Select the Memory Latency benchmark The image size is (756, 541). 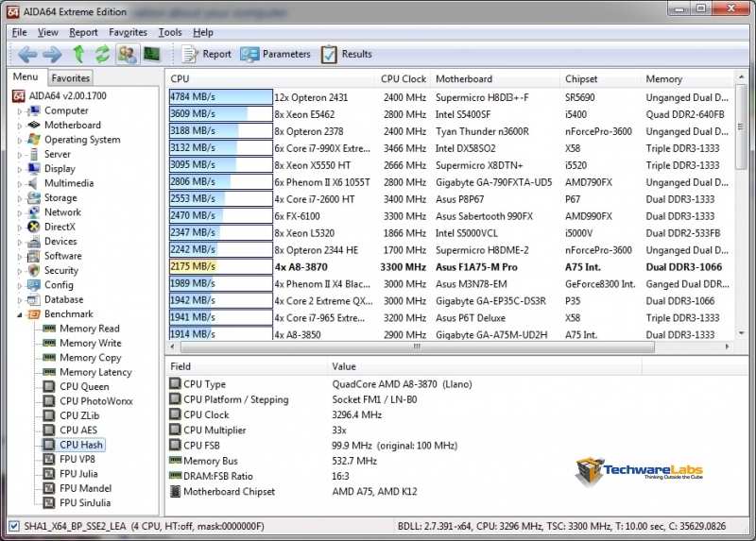(x=95, y=372)
